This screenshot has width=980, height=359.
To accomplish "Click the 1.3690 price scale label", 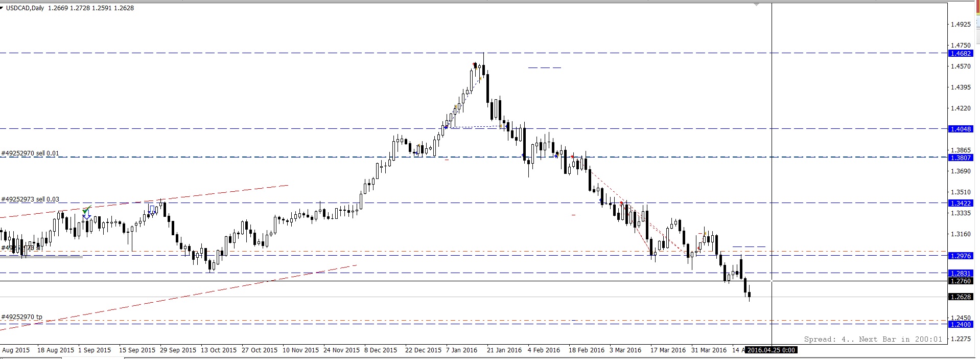I will coord(961,171).
